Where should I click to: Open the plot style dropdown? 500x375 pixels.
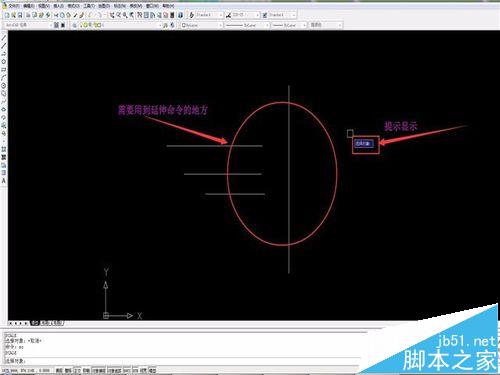pyautogui.click(x=325, y=25)
